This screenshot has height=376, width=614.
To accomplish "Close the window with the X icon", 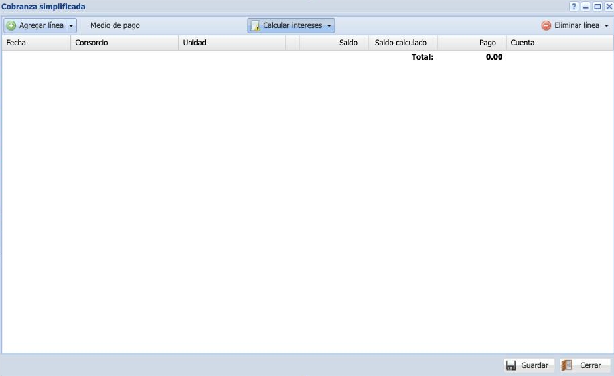I will (x=609, y=6).
